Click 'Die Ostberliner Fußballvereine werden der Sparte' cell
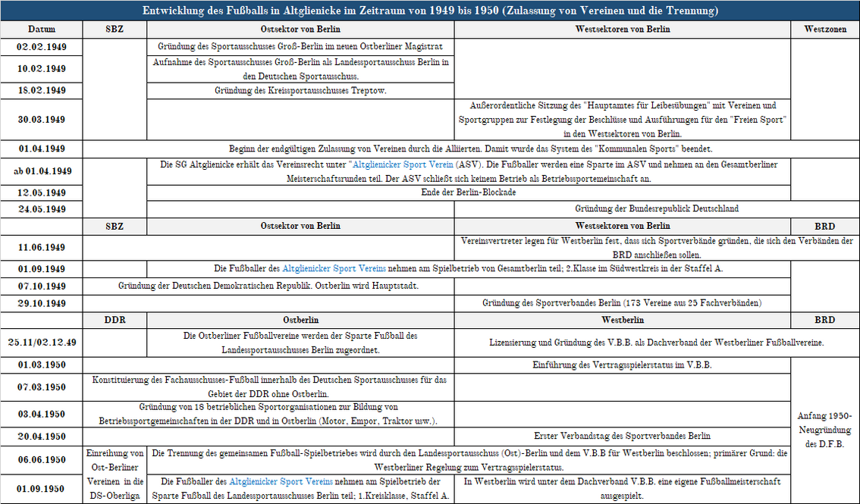860x504 pixels. click(x=300, y=343)
